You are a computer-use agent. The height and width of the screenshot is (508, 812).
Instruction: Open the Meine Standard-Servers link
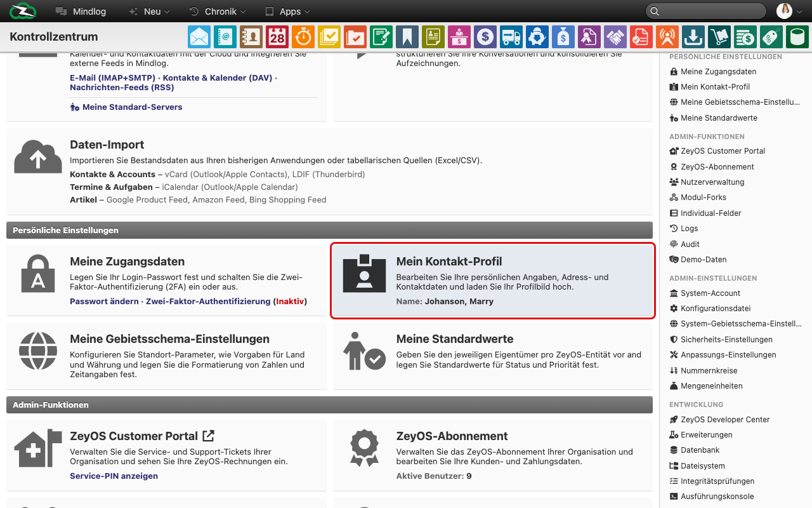click(126, 107)
